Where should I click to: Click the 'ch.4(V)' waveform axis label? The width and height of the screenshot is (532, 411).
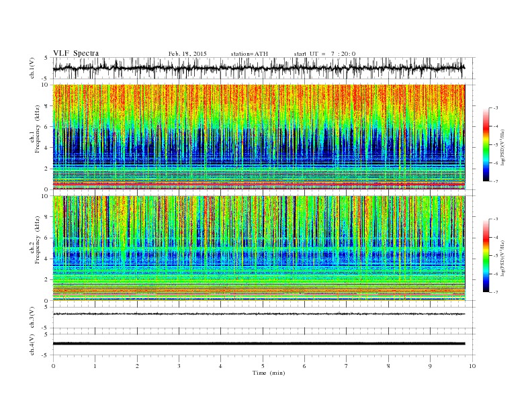point(32,345)
